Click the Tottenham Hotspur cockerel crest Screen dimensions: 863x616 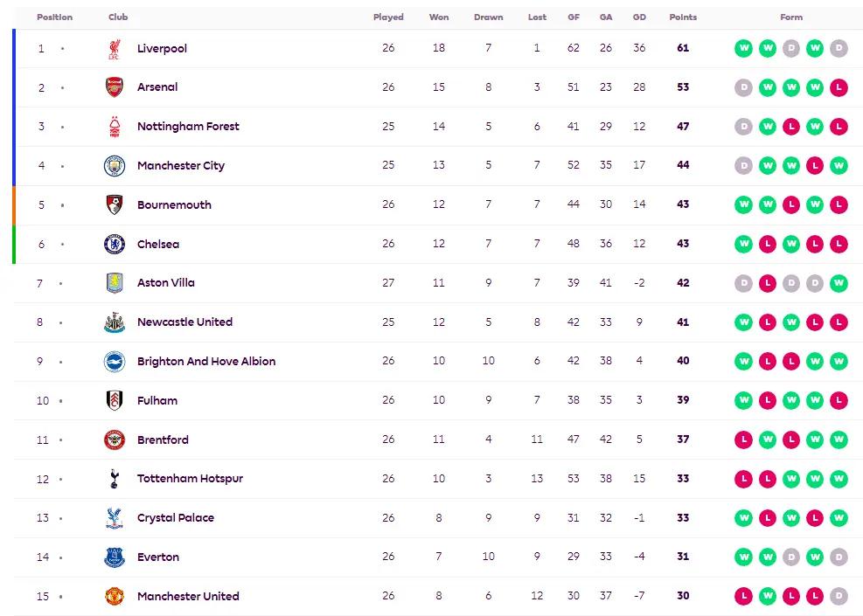114,479
